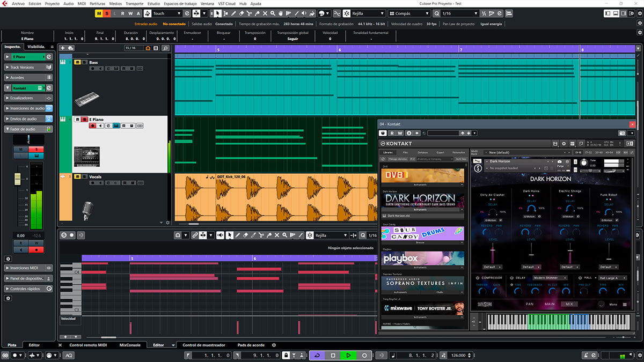This screenshot has width=644, height=362.
Task: Toggle the yellow global Mute M button
Action: (99, 13)
